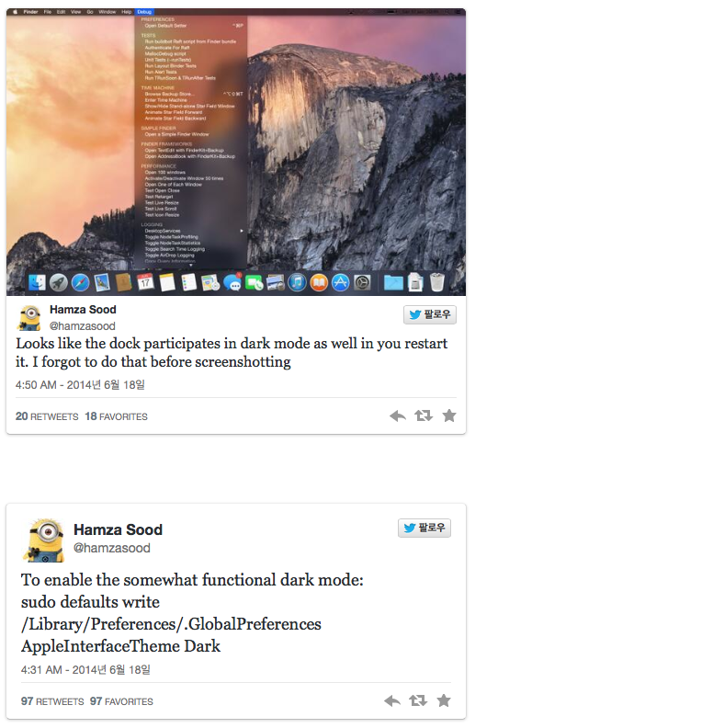713x728 pixels.
Task: Retweet the AppleInterfaceTheme Dark tweet
Action: point(418,700)
